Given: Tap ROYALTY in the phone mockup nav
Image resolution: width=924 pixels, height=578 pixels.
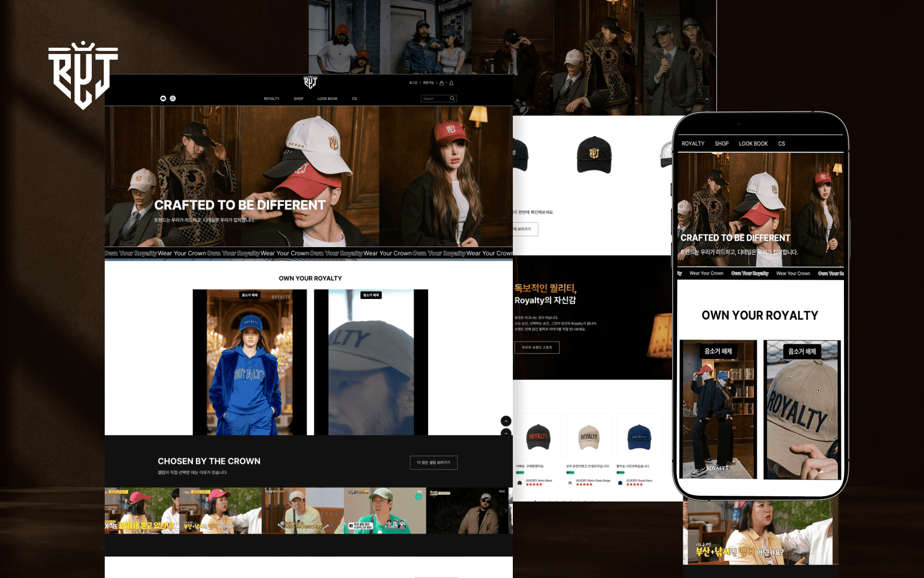Looking at the screenshot, I should click(x=693, y=144).
